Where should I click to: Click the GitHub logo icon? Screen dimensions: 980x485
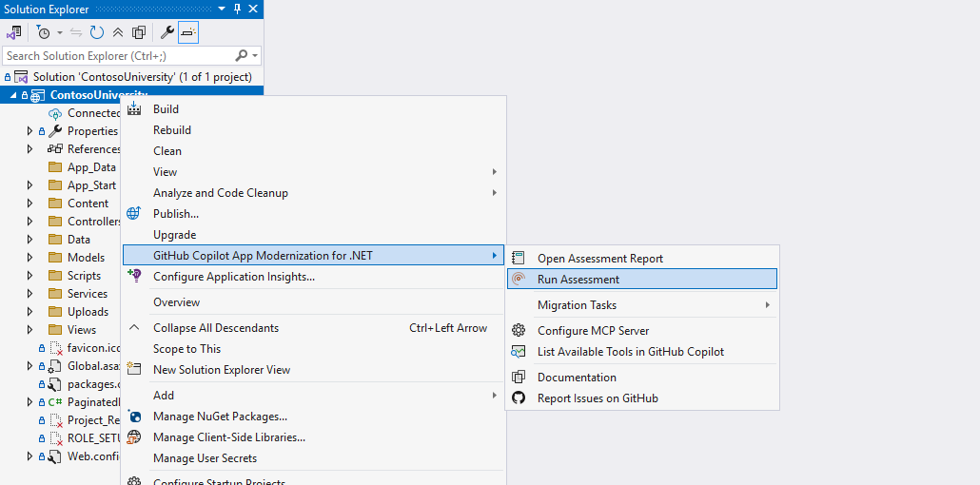click(519, 398)
